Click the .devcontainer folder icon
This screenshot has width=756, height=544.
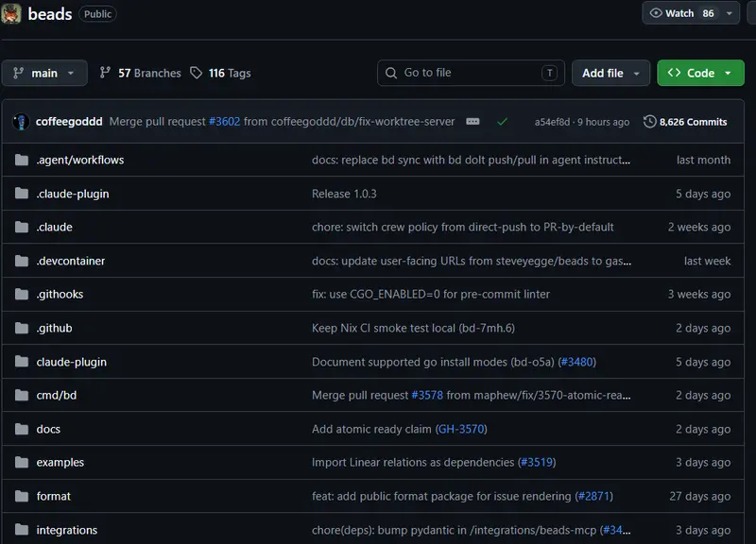(x=22, y=261)
